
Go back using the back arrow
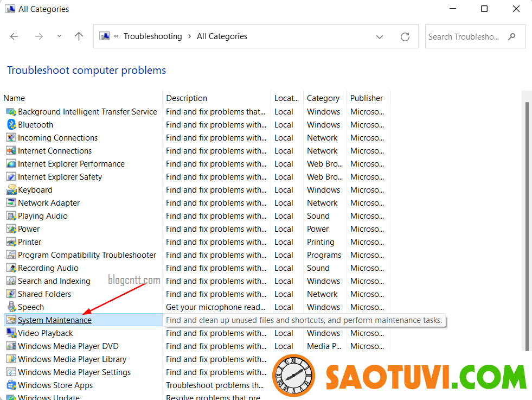click(x=14, y=36)
